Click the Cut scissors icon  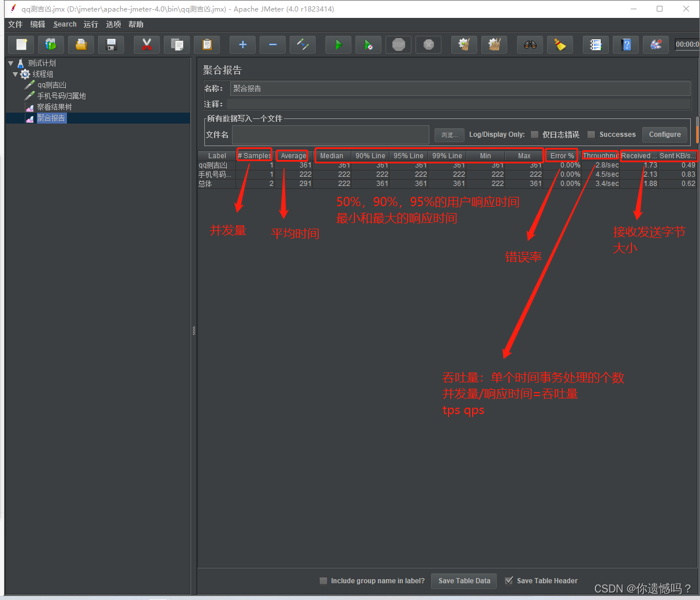click(147, 44)
